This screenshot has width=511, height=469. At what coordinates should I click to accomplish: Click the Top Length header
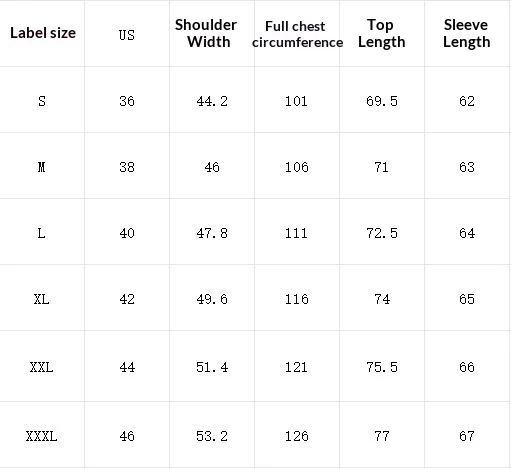382,33
